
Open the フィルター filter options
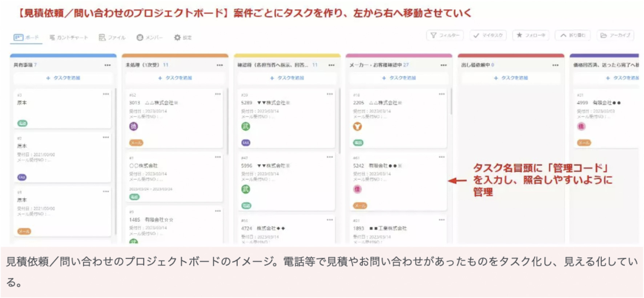pos(445,35)
